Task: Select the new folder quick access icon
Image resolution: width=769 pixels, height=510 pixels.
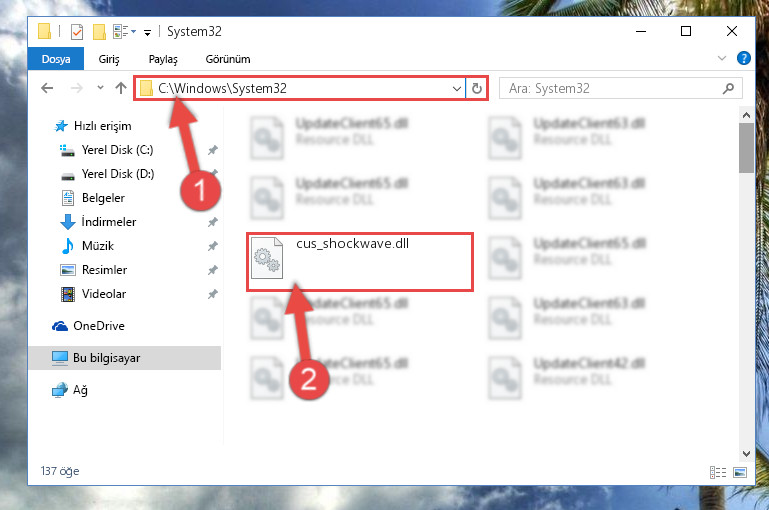Action: pos(100,32)
